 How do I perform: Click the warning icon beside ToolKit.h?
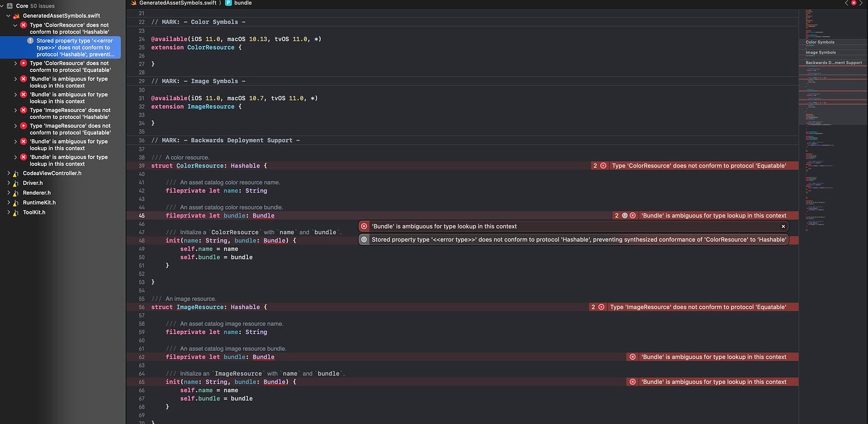(16, 212)
